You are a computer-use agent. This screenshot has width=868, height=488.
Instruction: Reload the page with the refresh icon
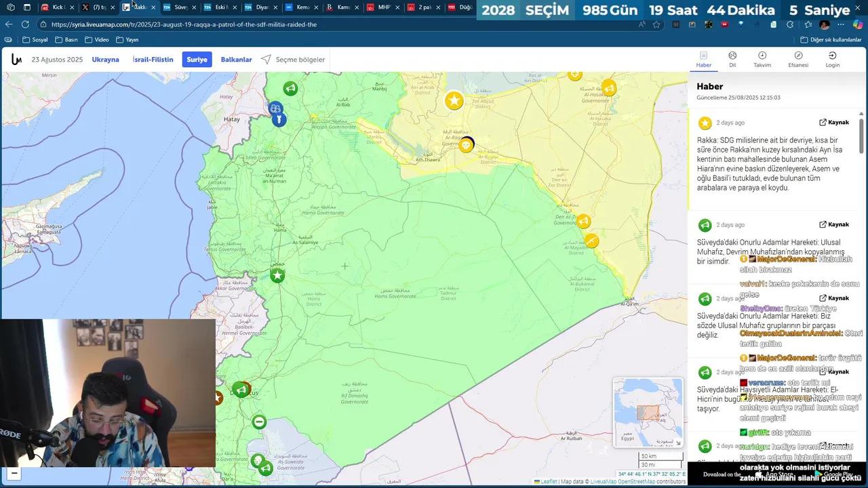(x=25, y=24)
